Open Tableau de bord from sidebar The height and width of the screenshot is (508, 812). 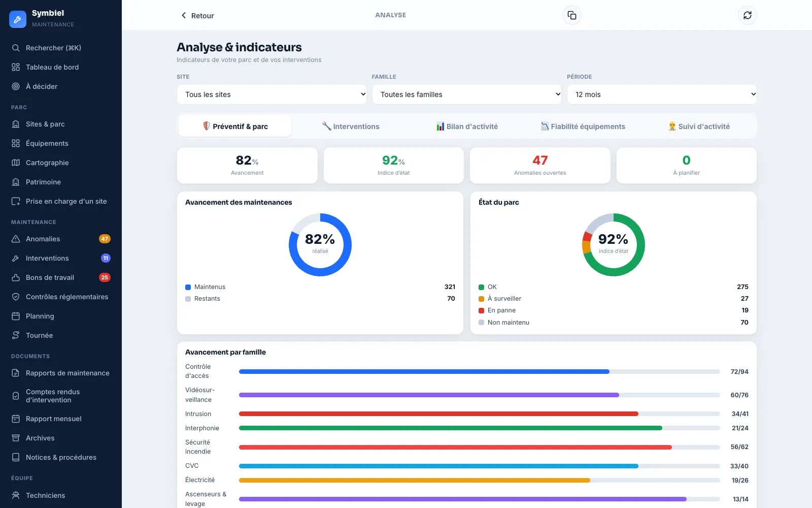61,67
